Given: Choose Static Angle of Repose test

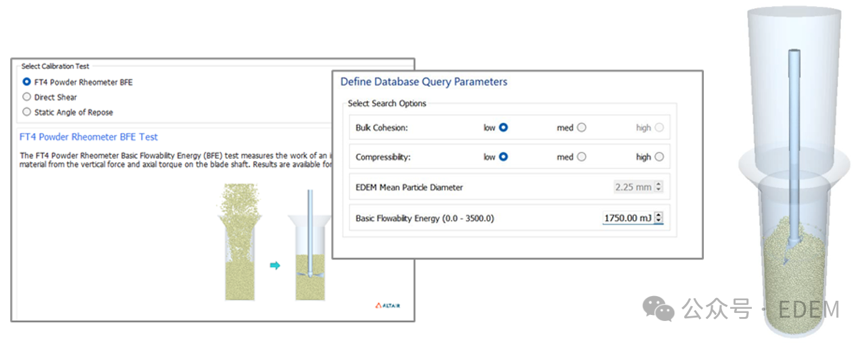Looking at the screenshot, I should (27, 112).
